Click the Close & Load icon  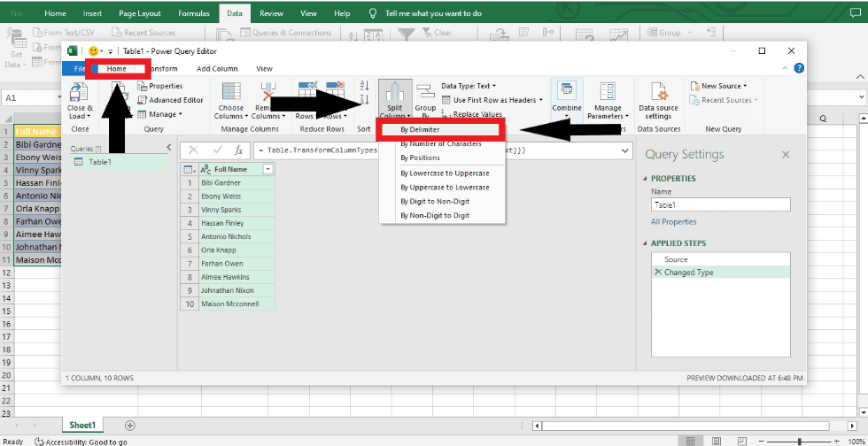tap(79, 93)
